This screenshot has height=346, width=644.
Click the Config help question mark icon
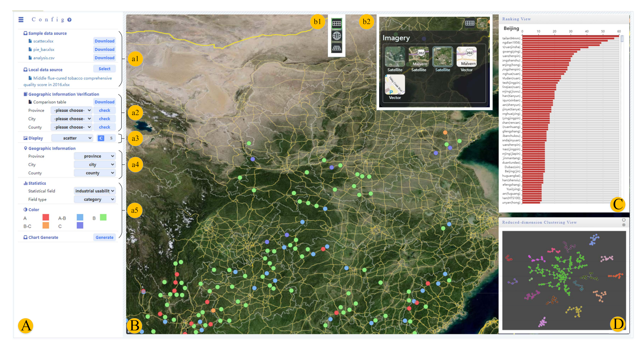point(70,20)
